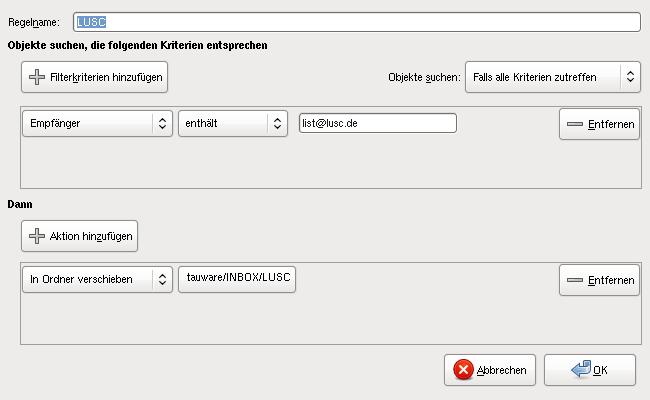
Task: Confirm the rule with the OK button
Action: tap(590, 370)
